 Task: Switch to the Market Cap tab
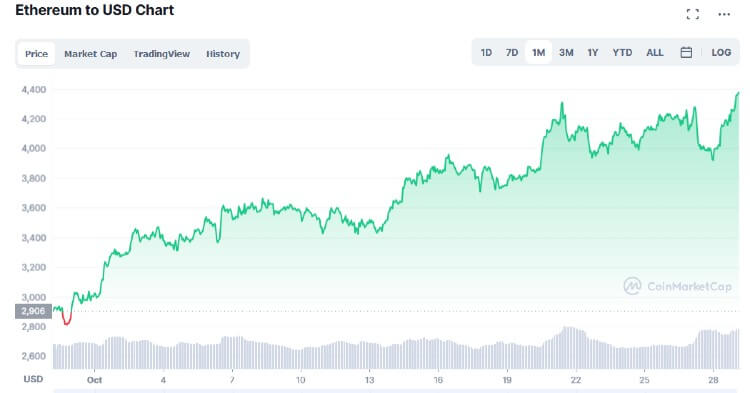[x=90, y=54]
